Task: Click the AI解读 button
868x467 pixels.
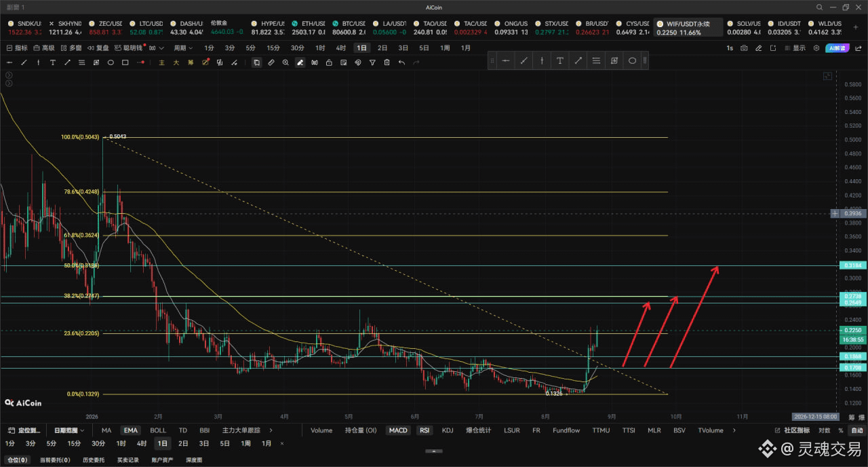Action: click(837, 48)
